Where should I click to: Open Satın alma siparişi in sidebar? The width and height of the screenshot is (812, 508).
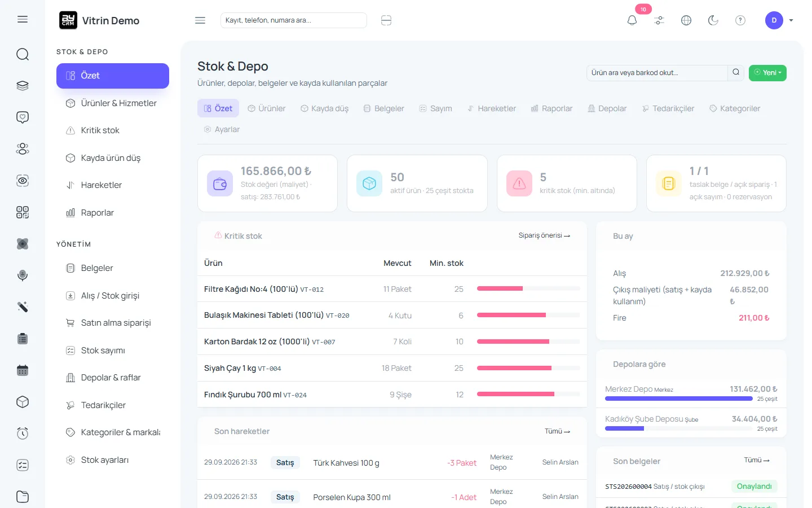click(x=113, y=323)
